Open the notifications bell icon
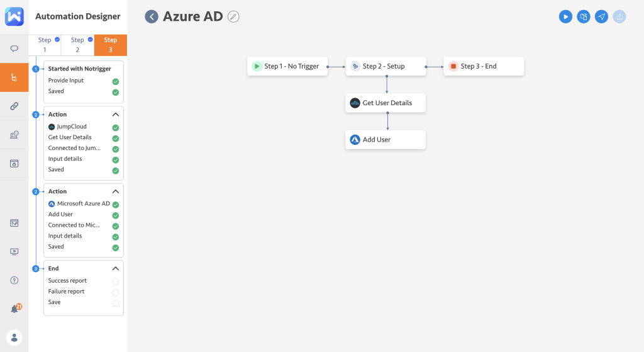Screen dimensions: 644x352 [14, 309]
